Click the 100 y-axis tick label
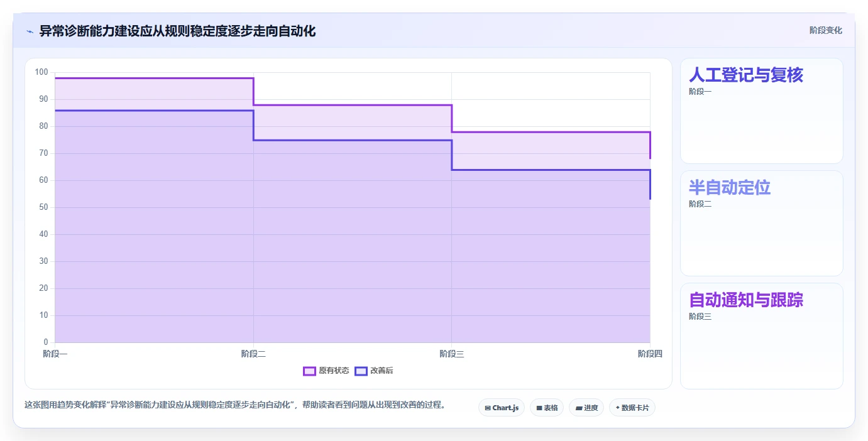 coord(41,72)
